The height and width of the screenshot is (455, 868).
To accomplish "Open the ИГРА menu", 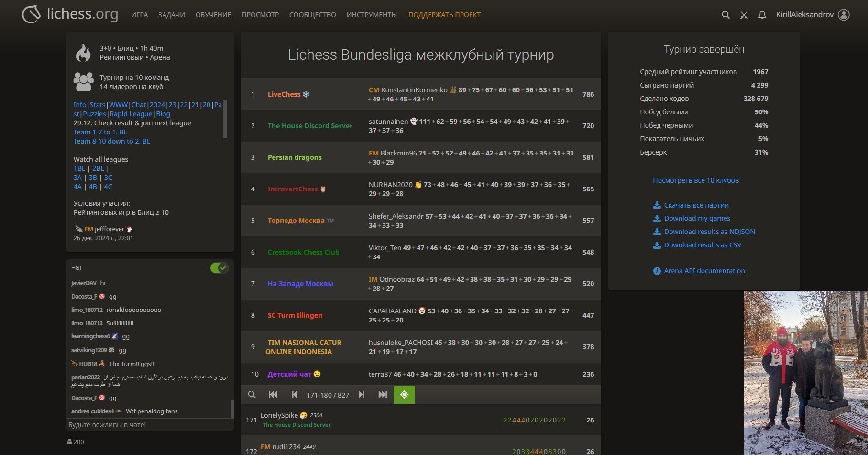I will (140, 15).
